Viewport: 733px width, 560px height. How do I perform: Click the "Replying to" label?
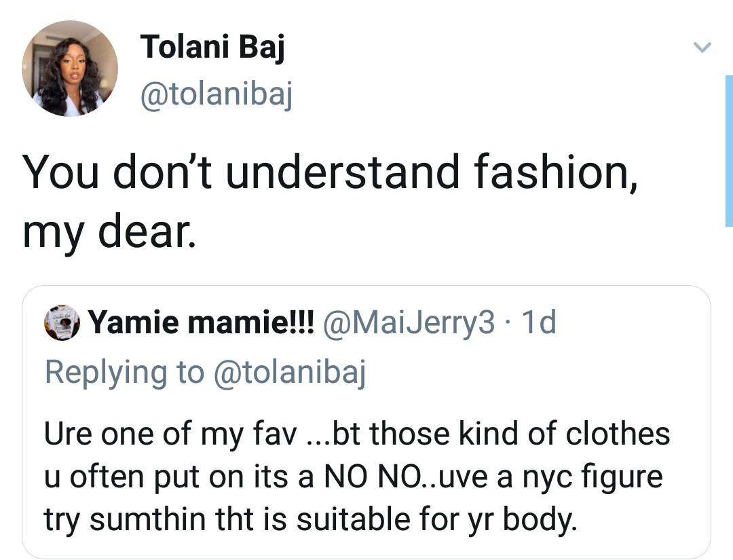tap(125, 373)
